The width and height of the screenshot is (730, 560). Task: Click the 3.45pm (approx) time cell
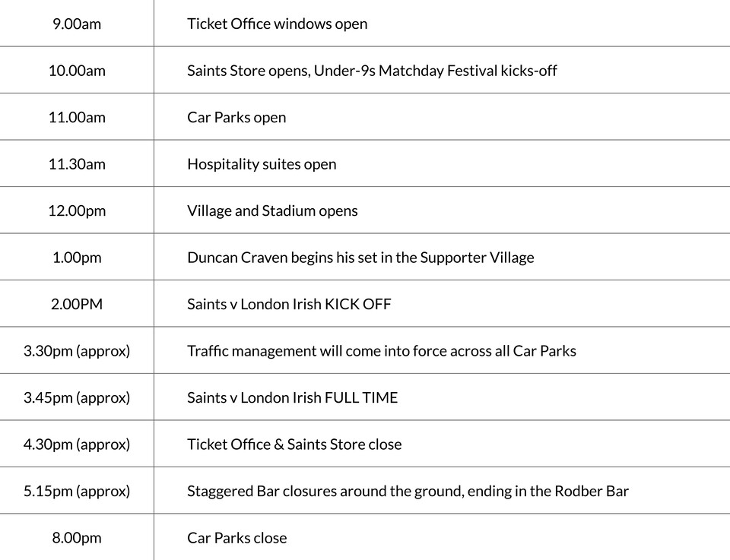pyautogui.click(x=77, y=398)
